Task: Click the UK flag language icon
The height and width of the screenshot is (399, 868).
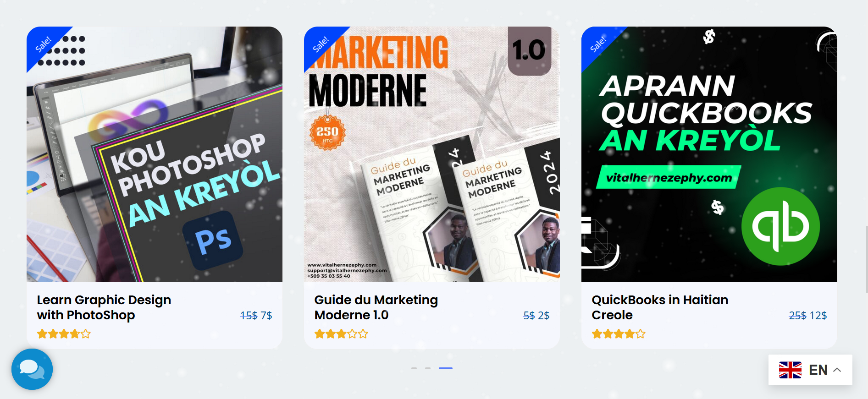Action: tap(790, 370)
